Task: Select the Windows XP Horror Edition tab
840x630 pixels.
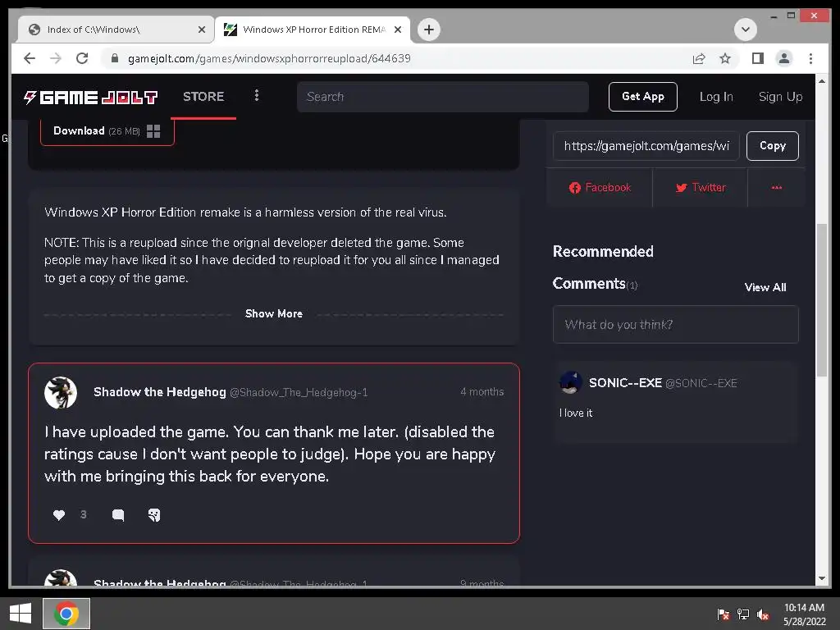Action: pos(313,30)
